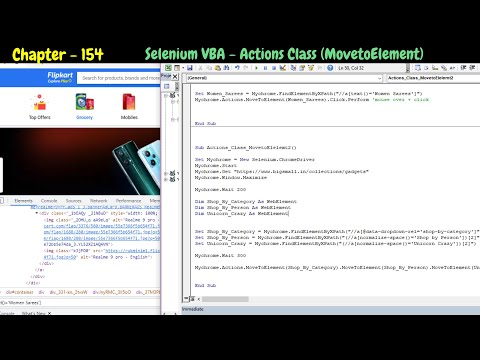Open Project Explorer from toolbar
Viewport: 480px width, 360px height.
pos(293,68)
